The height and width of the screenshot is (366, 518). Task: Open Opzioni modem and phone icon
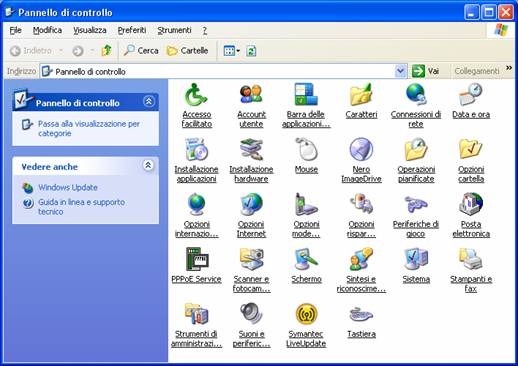[x=306, y=204]
